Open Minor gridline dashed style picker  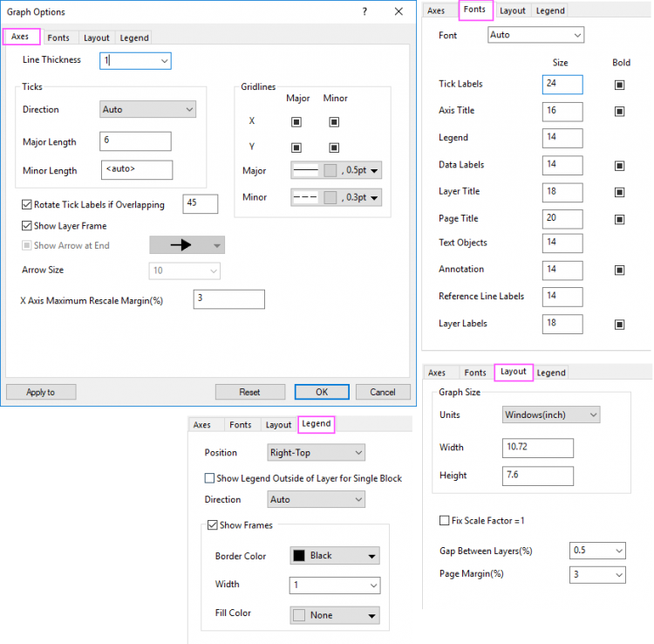[337, 198]
